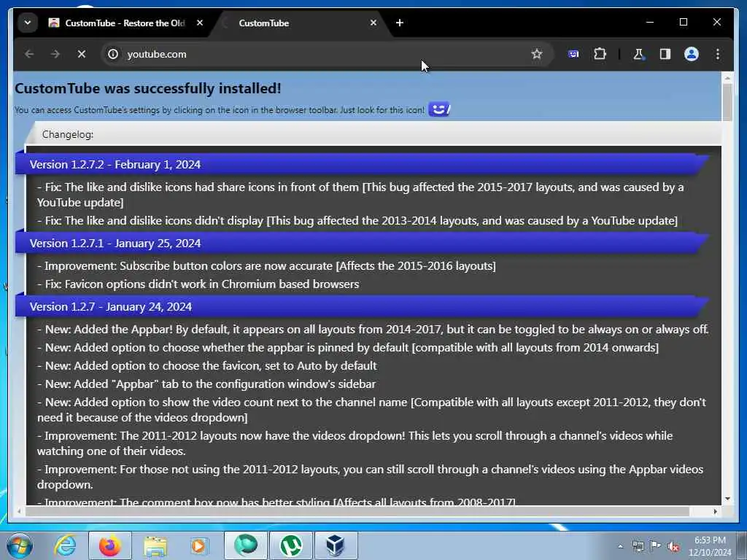
Task: Click the scroll-down arrow on vertical scrollbar
Action: point(727,499)
